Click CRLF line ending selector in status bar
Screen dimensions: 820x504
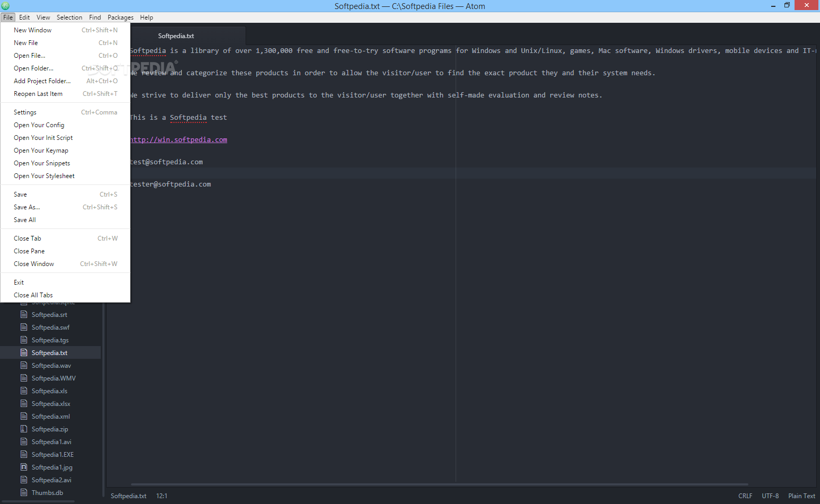pos(745,496)
